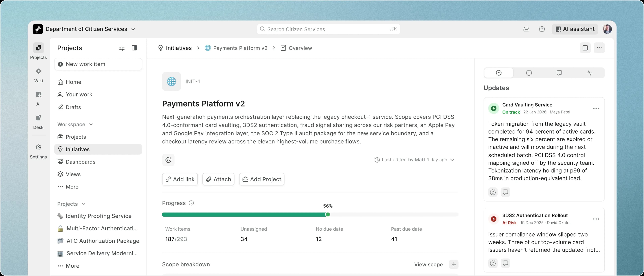Open the user profile avatar

tap(607, 29)
